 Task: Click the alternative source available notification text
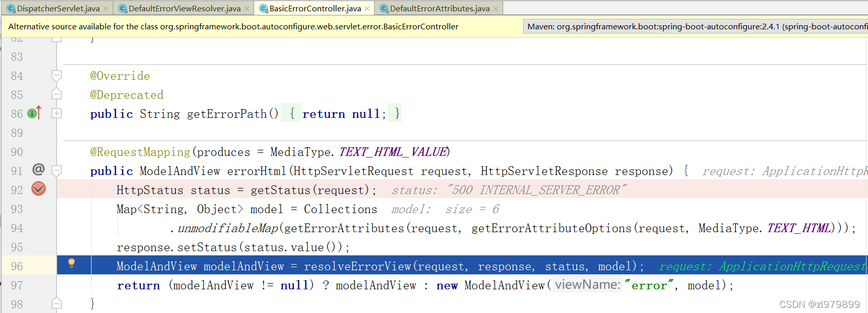(x=233, y=26)
